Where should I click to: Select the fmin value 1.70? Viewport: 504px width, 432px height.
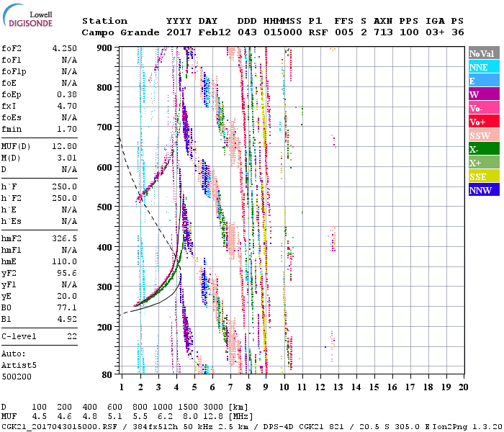click(x=67, y=128)
